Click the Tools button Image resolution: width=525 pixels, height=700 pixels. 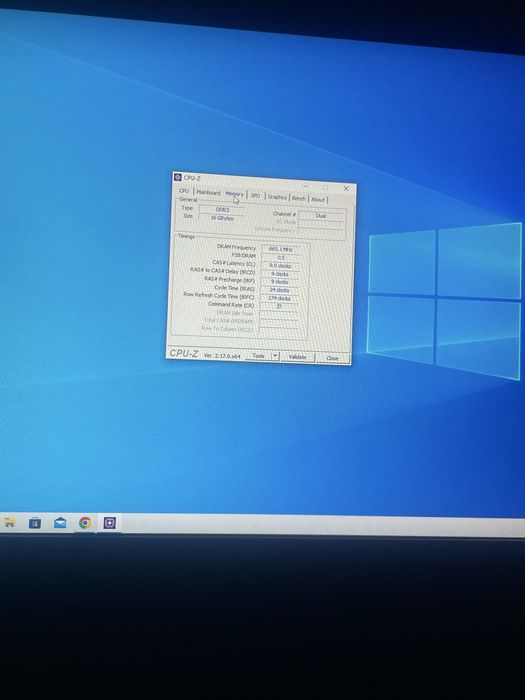[x=258, y=356]
